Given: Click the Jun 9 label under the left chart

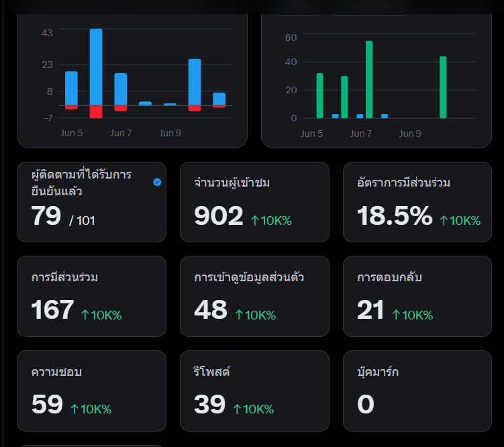Looking at the screenshot, I should (x=170, y=133).
